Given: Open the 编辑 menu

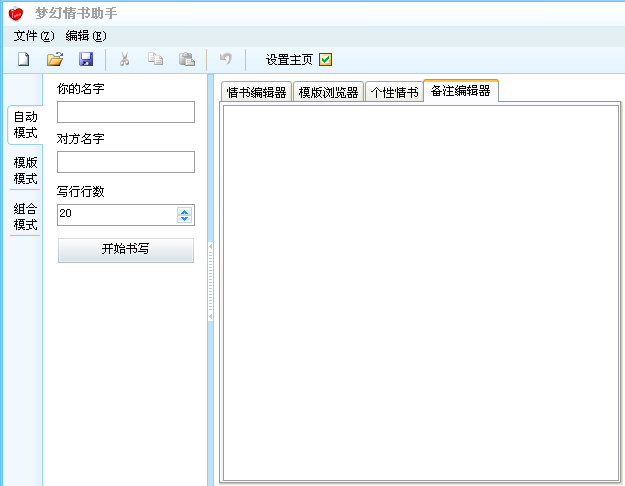Looking at the screenshot, I should tap(86, 36).
